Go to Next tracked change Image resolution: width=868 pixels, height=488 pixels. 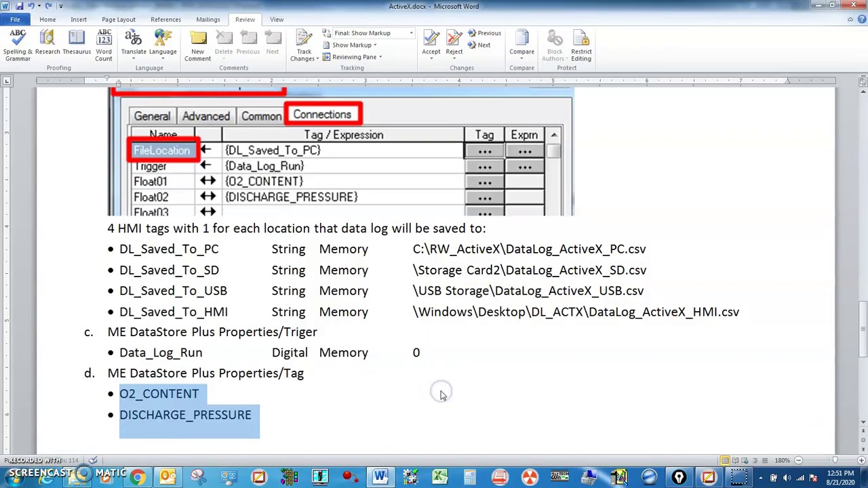479,45
